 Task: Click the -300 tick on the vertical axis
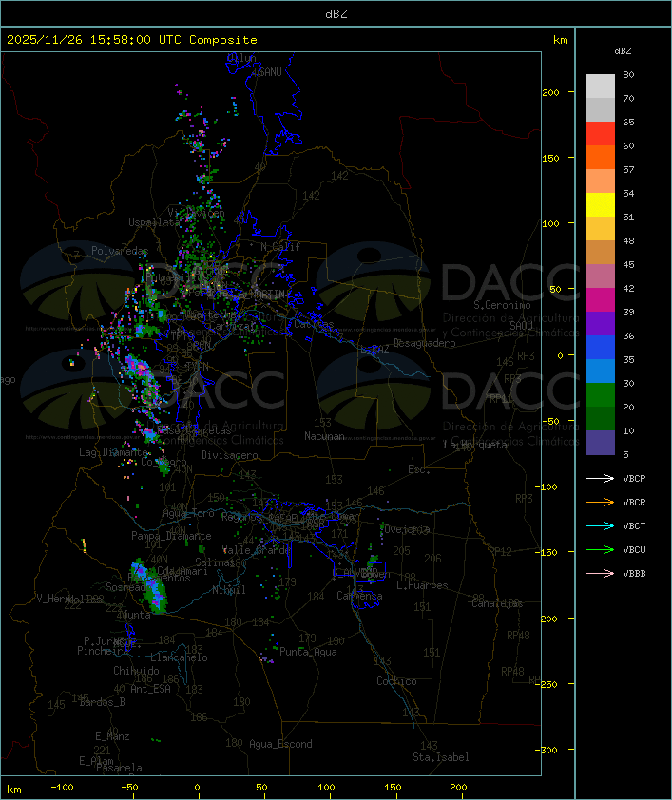(x=548, y=750)
